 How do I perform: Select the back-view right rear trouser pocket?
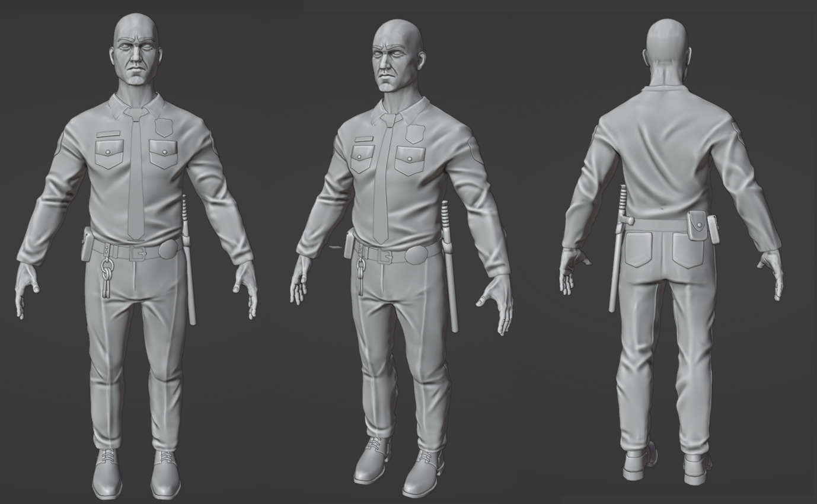coord(688,250)
